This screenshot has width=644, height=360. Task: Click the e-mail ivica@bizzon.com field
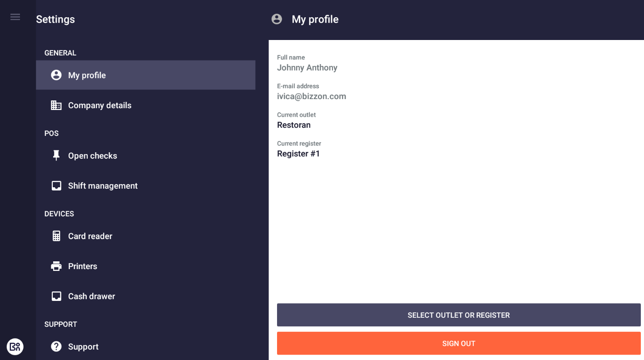(x=312, y=96)
